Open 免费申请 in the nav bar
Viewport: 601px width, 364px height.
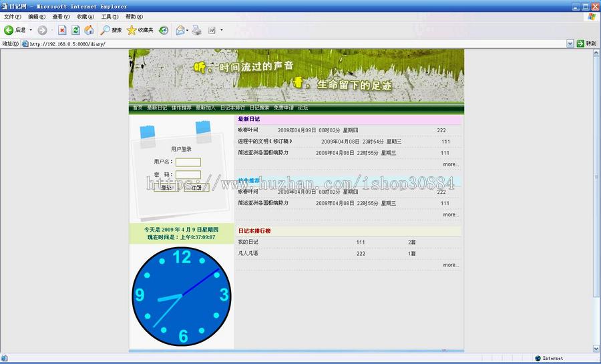point(284,108)
